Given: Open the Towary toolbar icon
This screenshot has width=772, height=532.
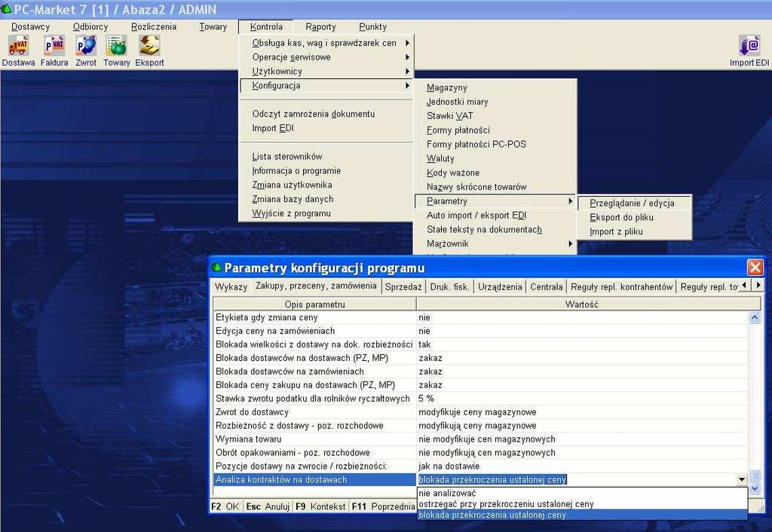Looking at the screenshot, I should tap(117, 51).
